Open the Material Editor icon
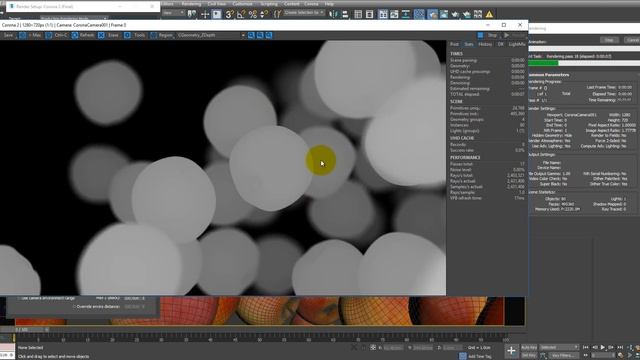This screenshot has height=360, width=640. 419,14
